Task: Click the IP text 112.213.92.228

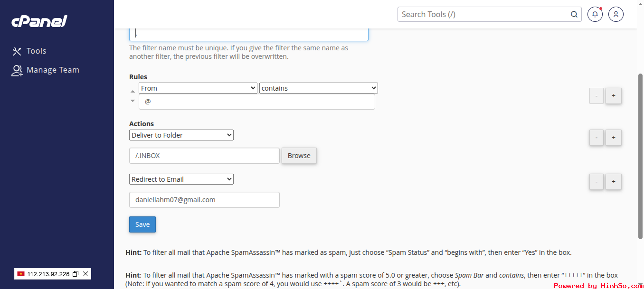Action: 48,274
